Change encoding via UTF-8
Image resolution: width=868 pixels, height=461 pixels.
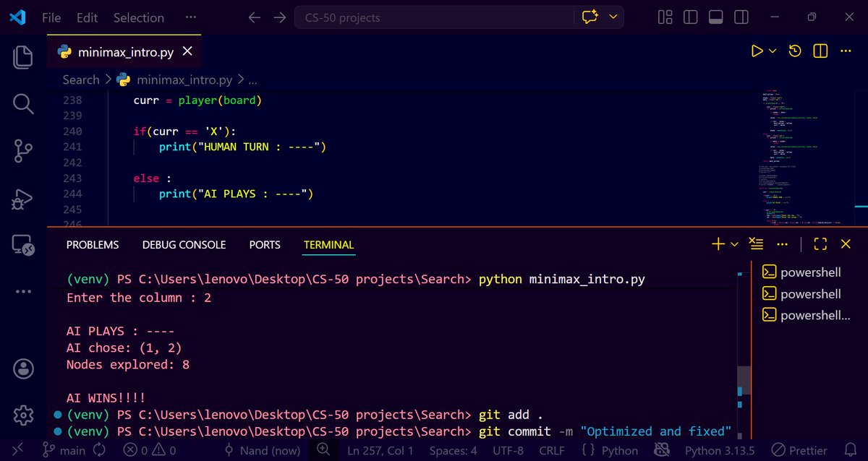click(508, 450)
